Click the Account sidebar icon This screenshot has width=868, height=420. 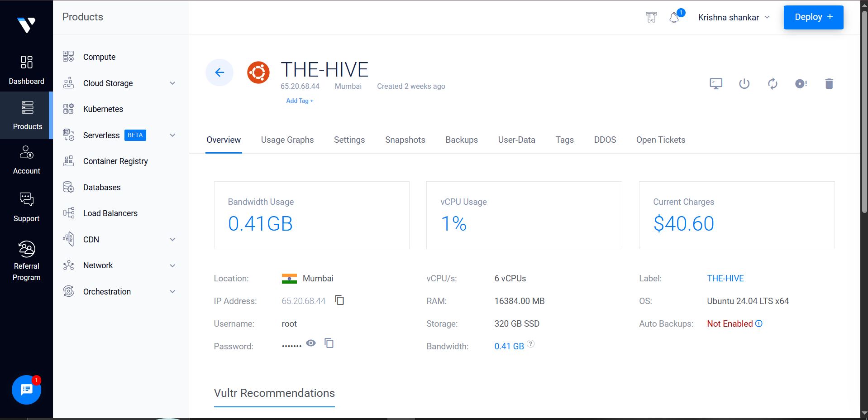coord(27,159)
